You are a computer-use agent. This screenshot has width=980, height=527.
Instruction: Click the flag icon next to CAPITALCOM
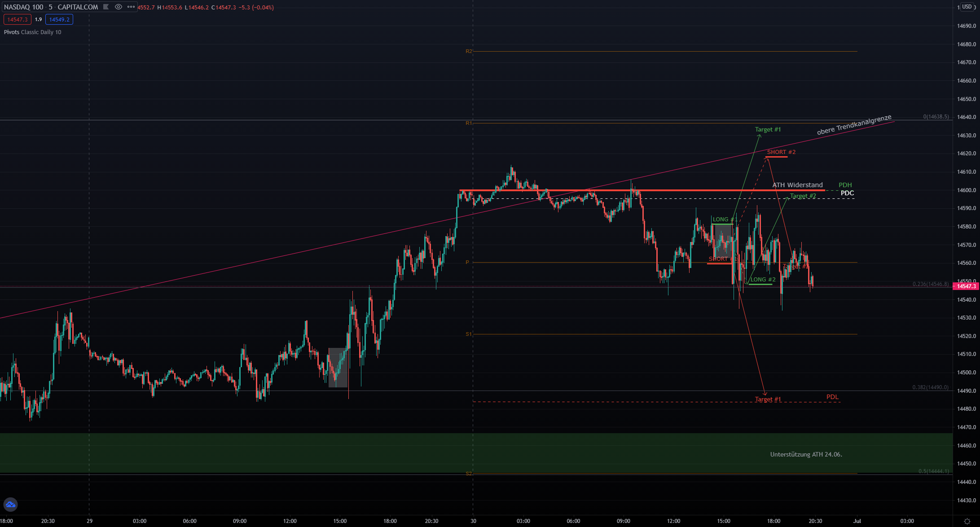click(x=106, y=7)
